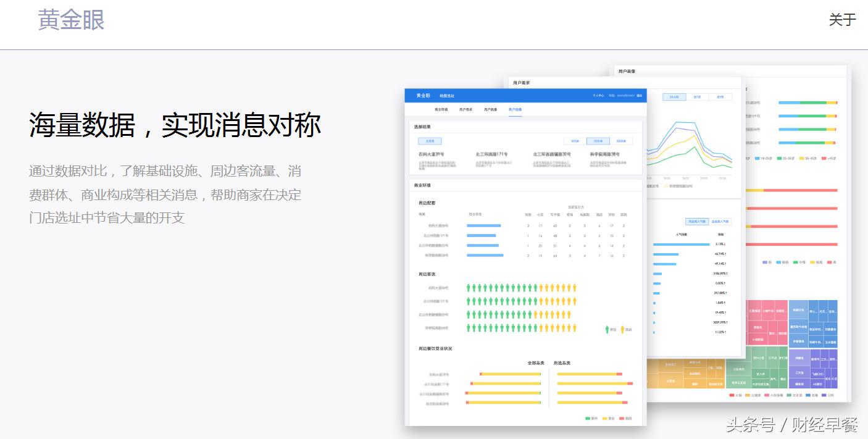Click the 黄金眼 logo in the page header
This screenshot has width=868, height=439.
click(x=71, y=20)
